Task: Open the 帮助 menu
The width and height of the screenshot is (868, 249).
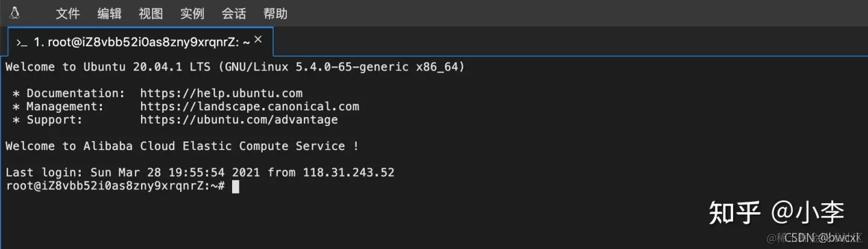Action: (x=275, y=13)
